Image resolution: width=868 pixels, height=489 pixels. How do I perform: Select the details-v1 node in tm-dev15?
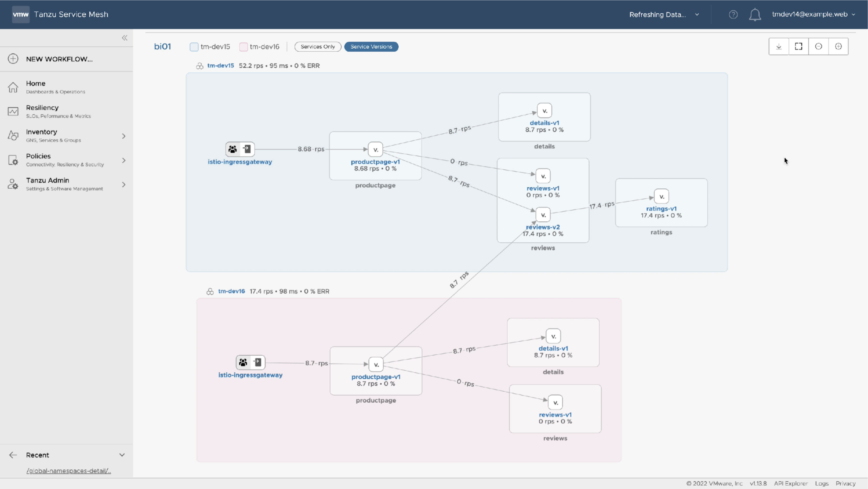545,111
